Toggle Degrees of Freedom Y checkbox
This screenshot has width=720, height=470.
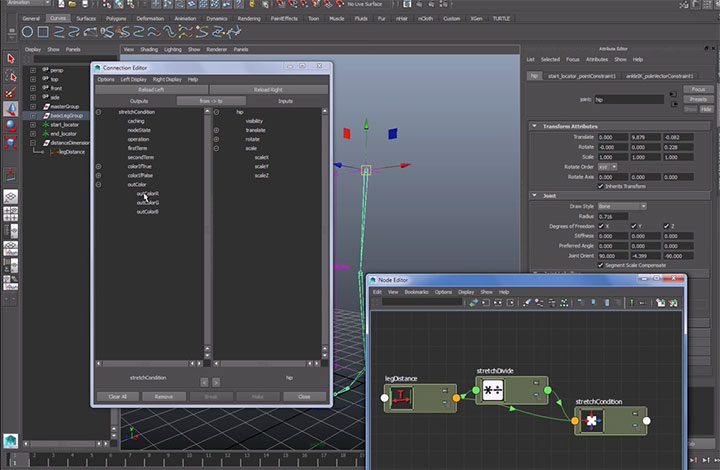point(633,226)
